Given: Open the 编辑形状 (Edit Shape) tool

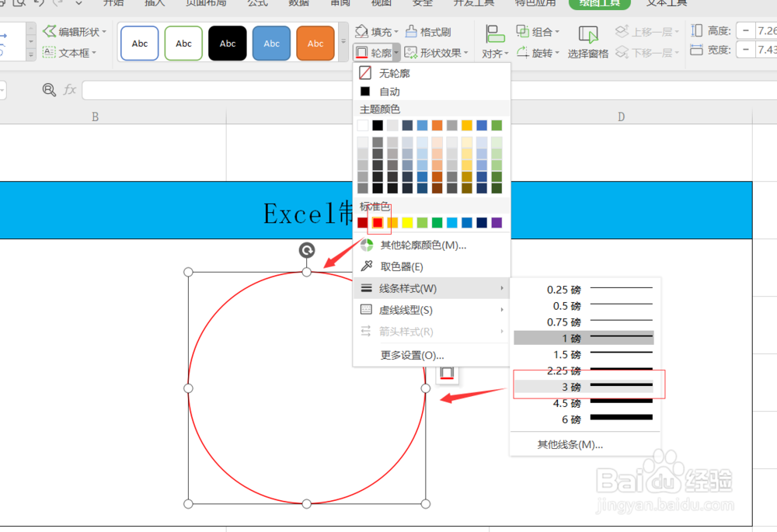Looking at the screenshot, I should click(x=75, y=31).
